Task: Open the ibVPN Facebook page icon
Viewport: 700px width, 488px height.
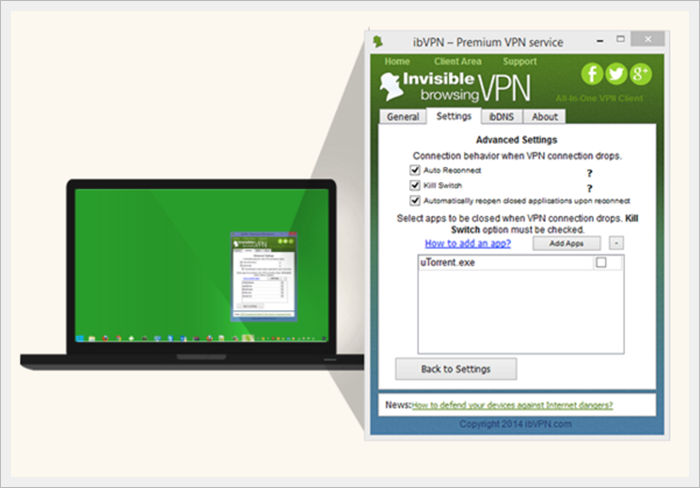Action: pyautogui.click(x=592, y=74)
